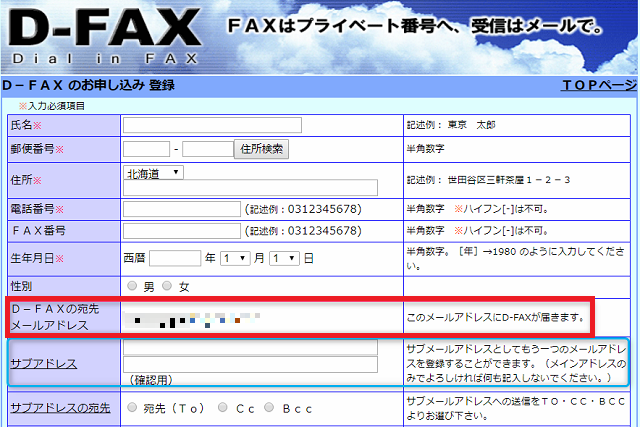Click the text このメールアドレスにD-FAXが届きます。
Screen dimensions: 640x427
[x=496, y=317]
